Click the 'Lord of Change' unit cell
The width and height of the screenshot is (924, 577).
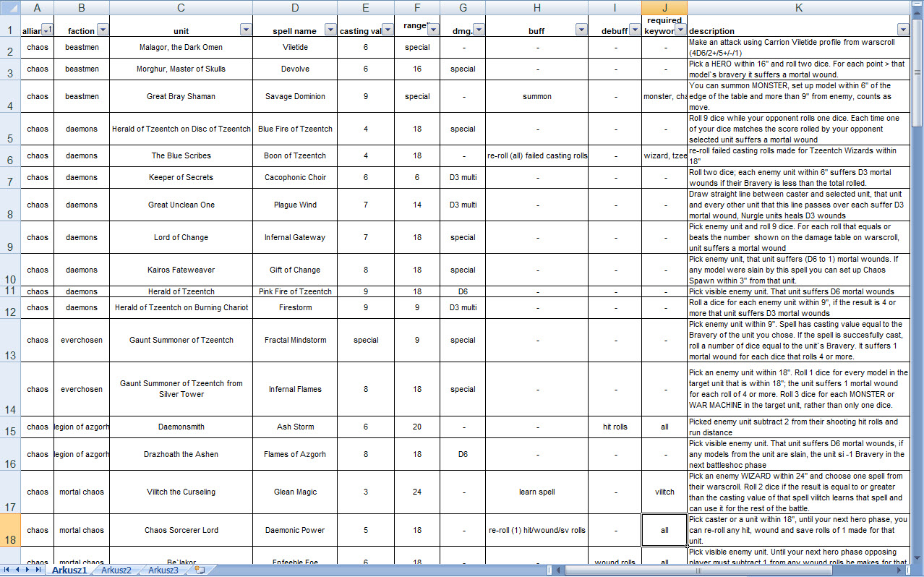coord(181,237)
